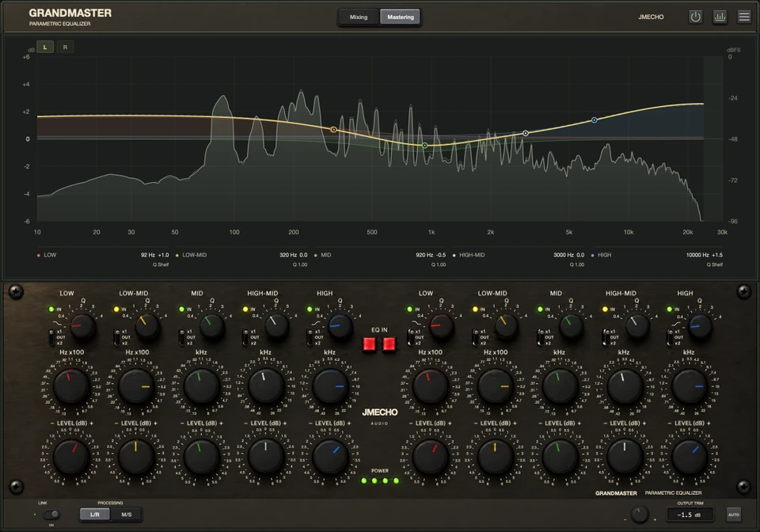The width and height of the screenshot is (760, 532).
Task: Switch to the Mixing mode tab
Action: pyautogui.click(x=359, y=17)
